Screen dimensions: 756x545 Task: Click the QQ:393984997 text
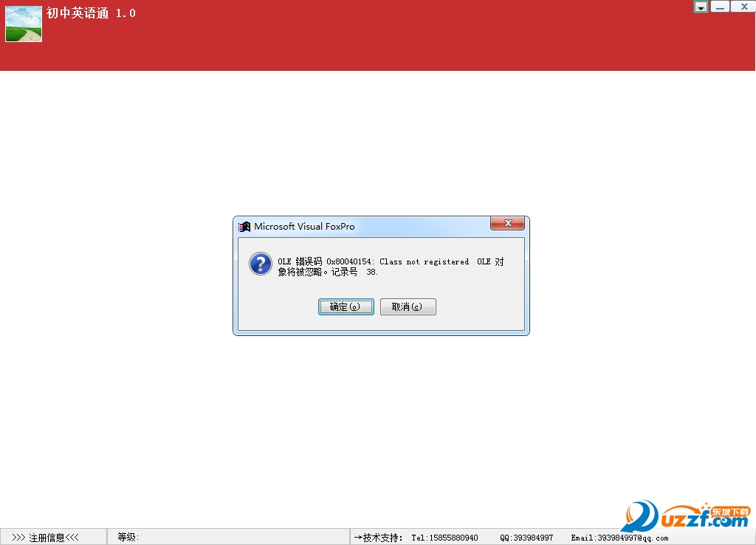pos(526,538)
